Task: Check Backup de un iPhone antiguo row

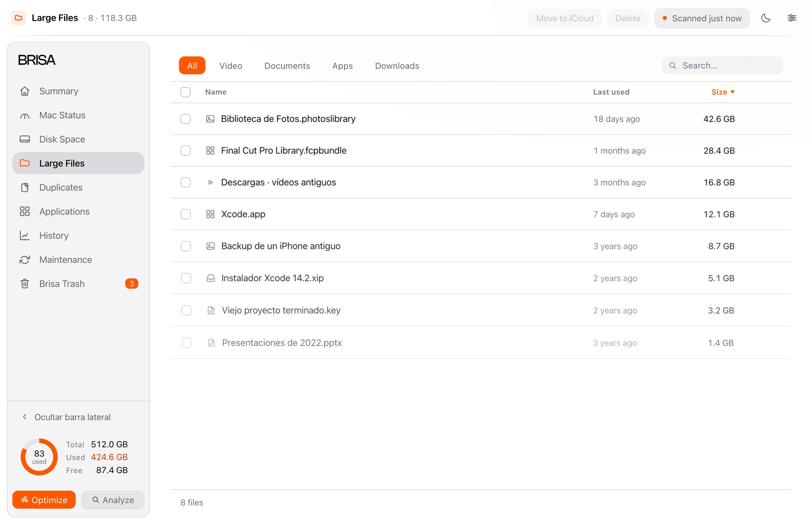Action: click(x=186, y=246)
